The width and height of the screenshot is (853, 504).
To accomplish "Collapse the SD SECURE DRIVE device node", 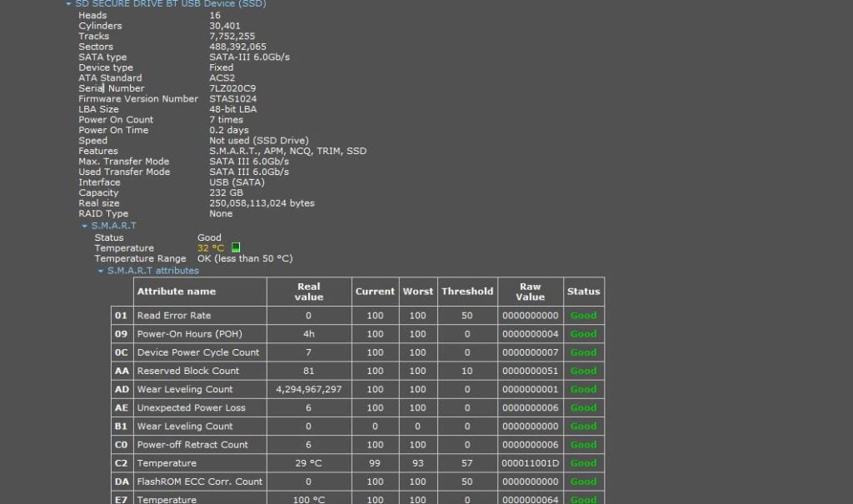I will tap(68, 4).
